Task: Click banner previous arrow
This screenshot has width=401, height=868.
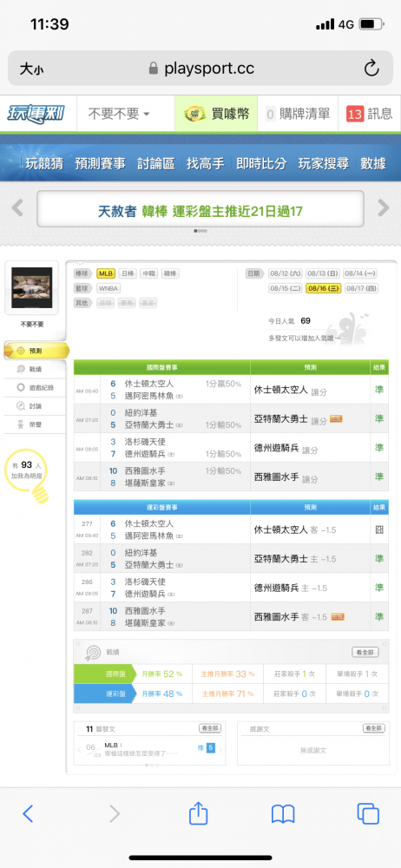Action: pyautogui.click(x=17, y=208)
